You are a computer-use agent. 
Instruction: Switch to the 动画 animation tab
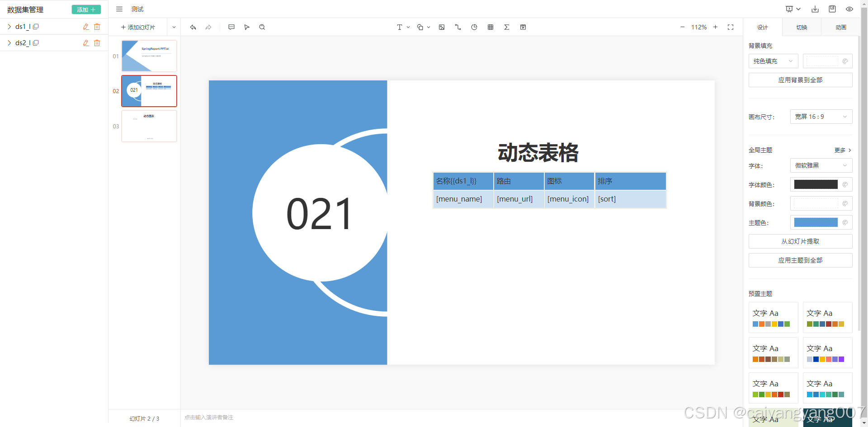(x=840, y=27)
